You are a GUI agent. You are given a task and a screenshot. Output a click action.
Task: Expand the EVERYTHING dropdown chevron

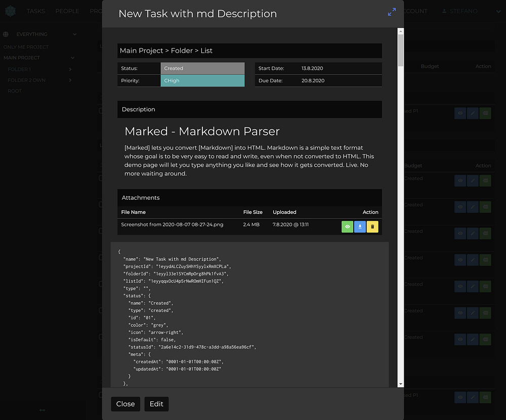(75, 34)
